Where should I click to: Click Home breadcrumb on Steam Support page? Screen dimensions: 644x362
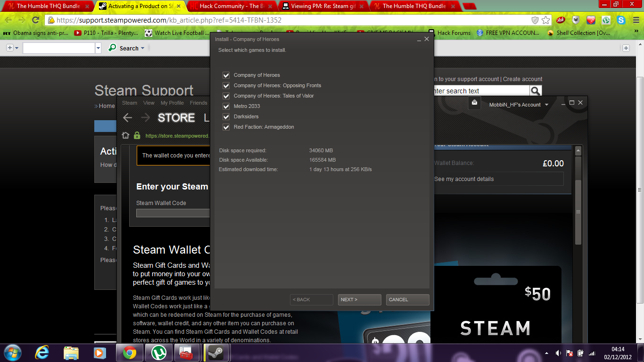pyautogui.click(x=107, y=106)
